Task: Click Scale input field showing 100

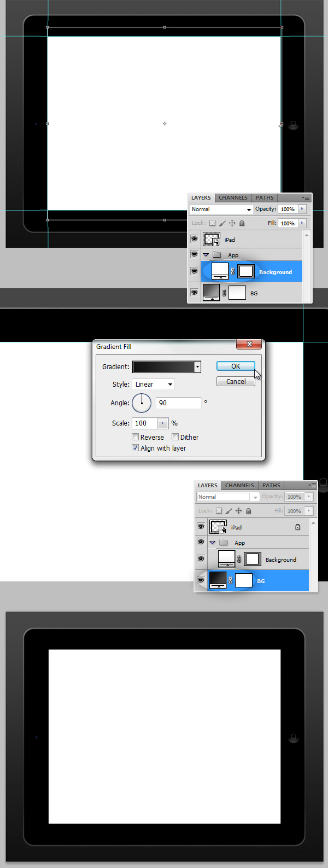Action: 145,423
